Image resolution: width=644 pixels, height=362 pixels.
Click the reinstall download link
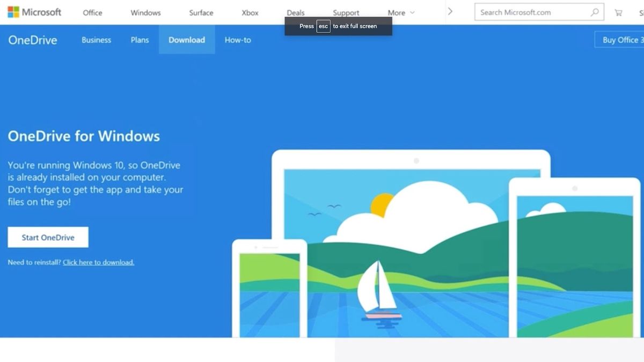pos(98,262)
